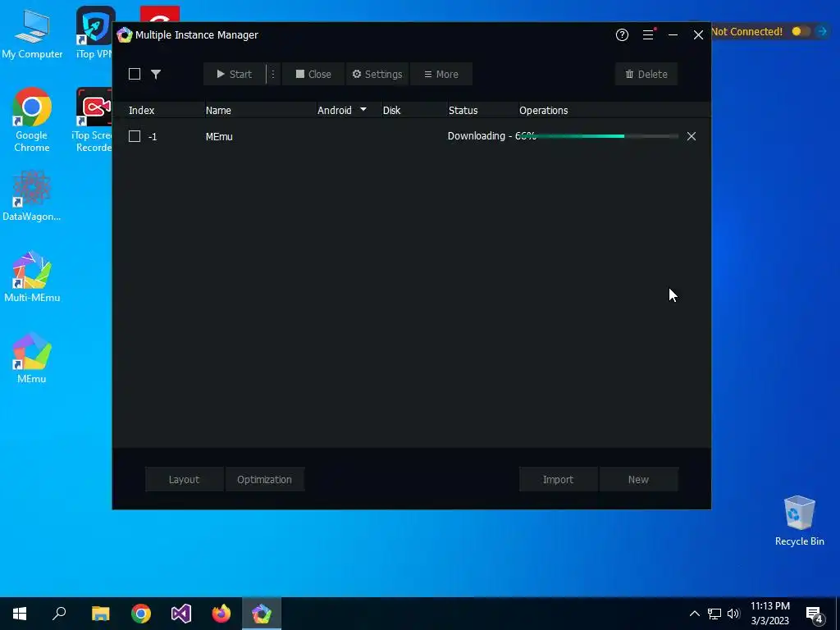Click the Name column header
Viewport: 840px width, 630px height.
(x=218, y=111)
